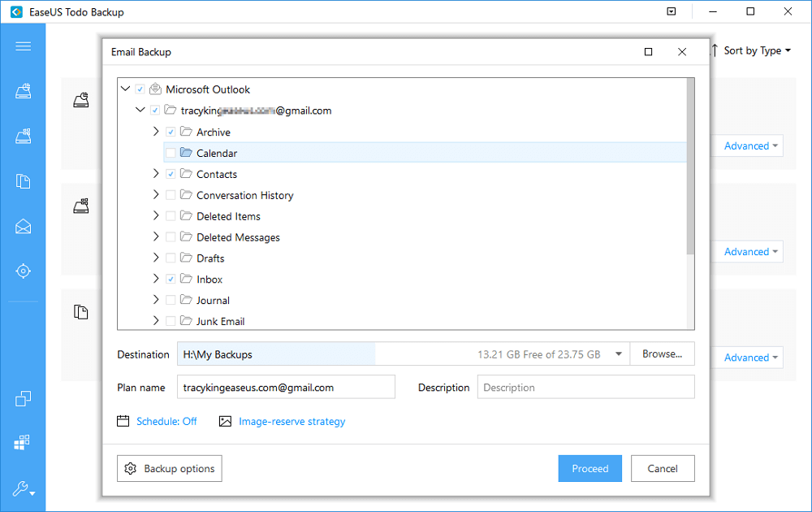Click second backup task system icon behind dialog
This screenshot has width=812, height=512.
(x=80, y=206)
